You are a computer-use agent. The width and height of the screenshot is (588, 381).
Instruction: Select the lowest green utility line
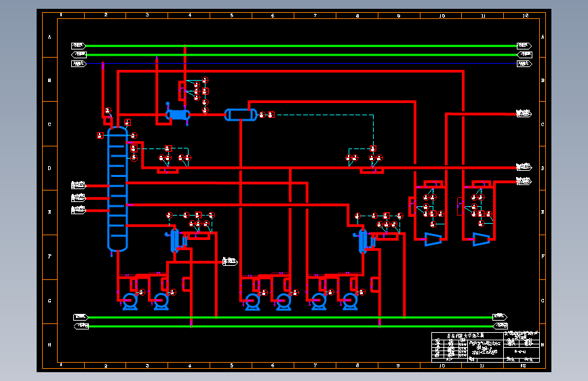point(291,326)
